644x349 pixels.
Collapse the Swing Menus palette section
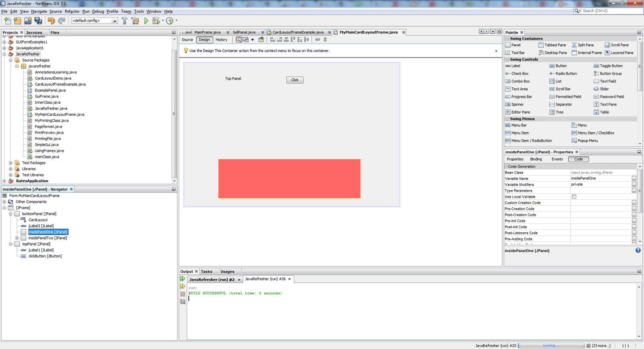coord(507,119)
